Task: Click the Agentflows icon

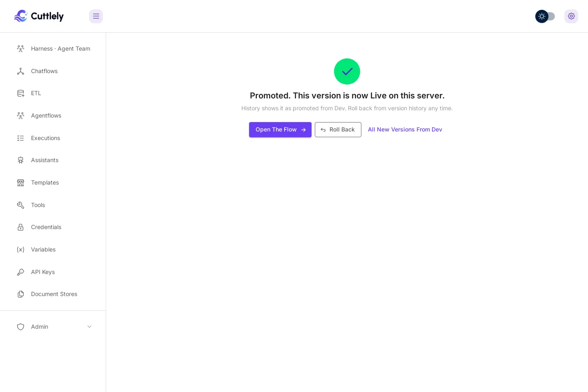Action: pyautogui.click(x=20, y=116)
